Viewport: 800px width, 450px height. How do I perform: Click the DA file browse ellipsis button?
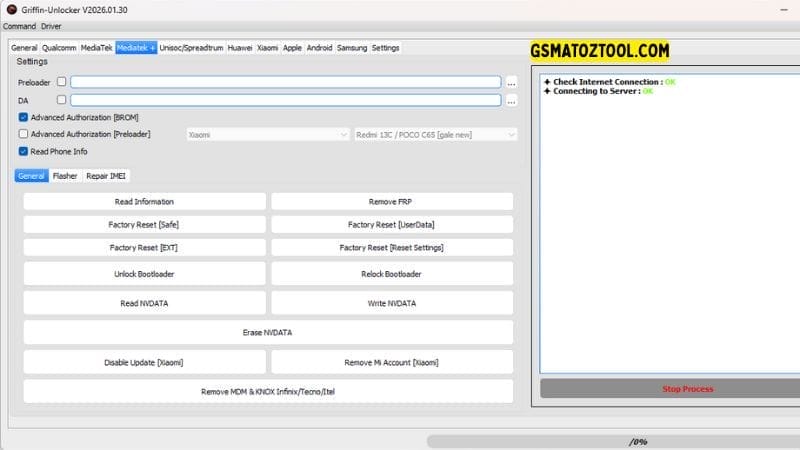511,100
